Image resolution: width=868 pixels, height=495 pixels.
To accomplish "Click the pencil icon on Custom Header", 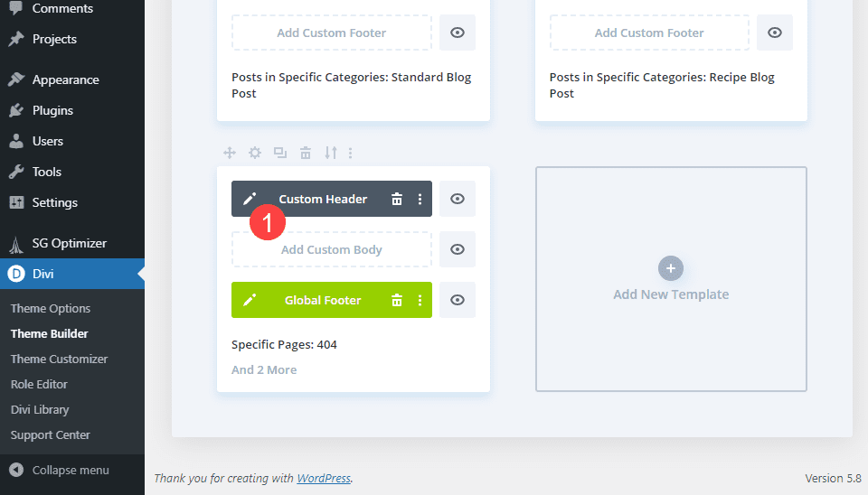I will (x=250, y=199).
